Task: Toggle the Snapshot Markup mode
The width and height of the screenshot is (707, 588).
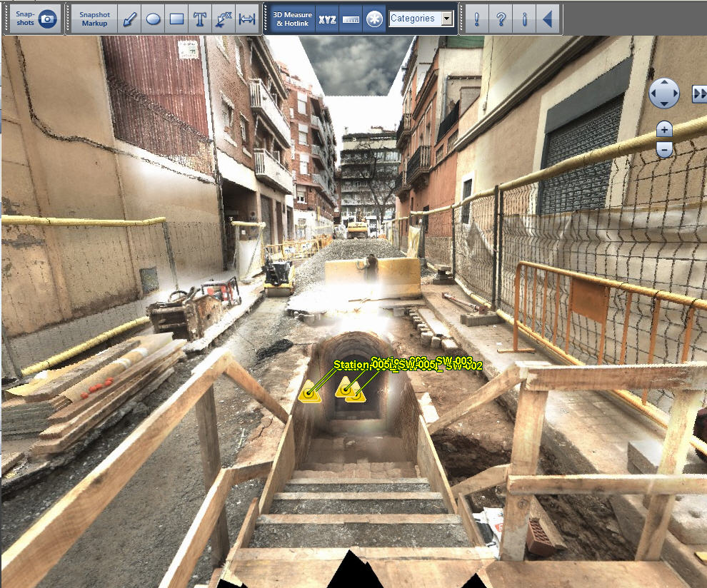Action: [x=94, y=19]
